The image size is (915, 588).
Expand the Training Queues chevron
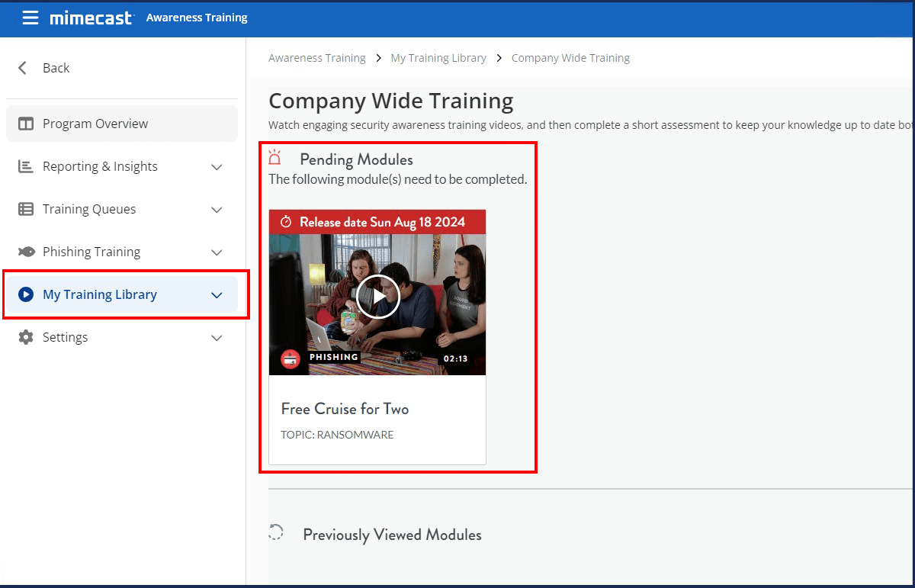click(x=217, y=210)
